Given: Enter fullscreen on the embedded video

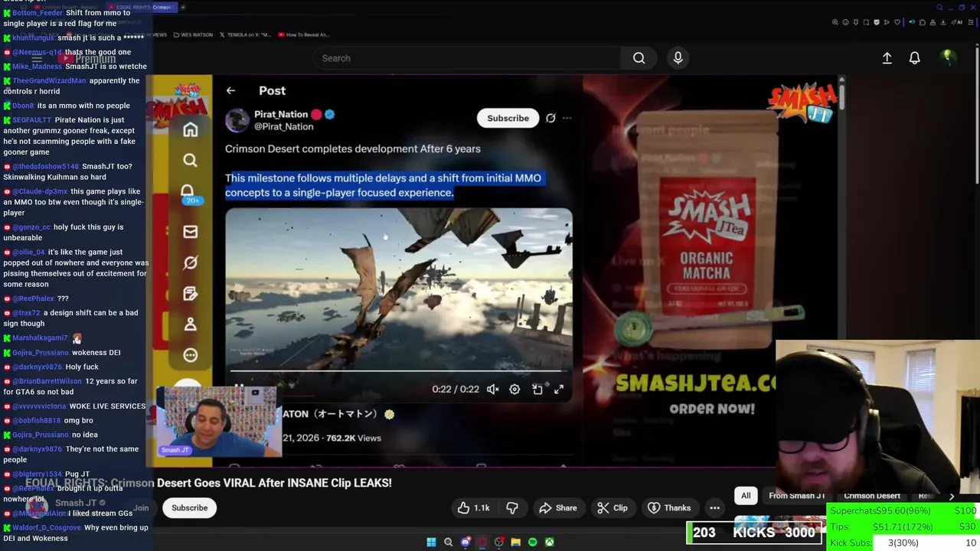Looking at the screenshot, I should click(x=559, y=390).
